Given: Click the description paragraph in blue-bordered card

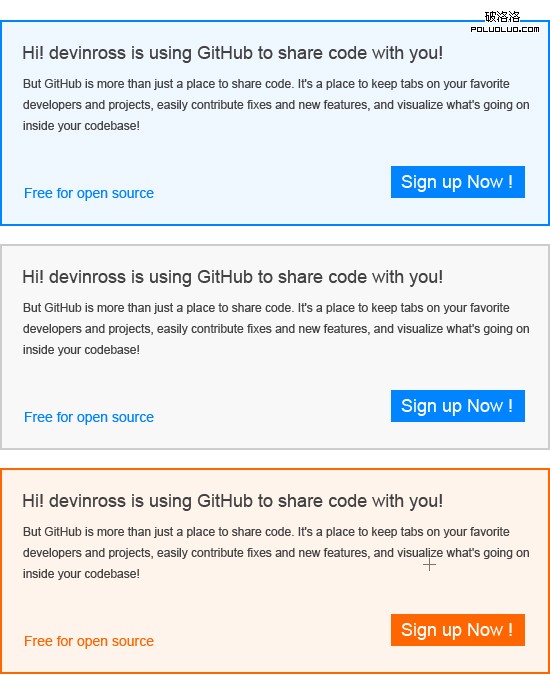Looking at the screenshot, I should pos(276,105).
